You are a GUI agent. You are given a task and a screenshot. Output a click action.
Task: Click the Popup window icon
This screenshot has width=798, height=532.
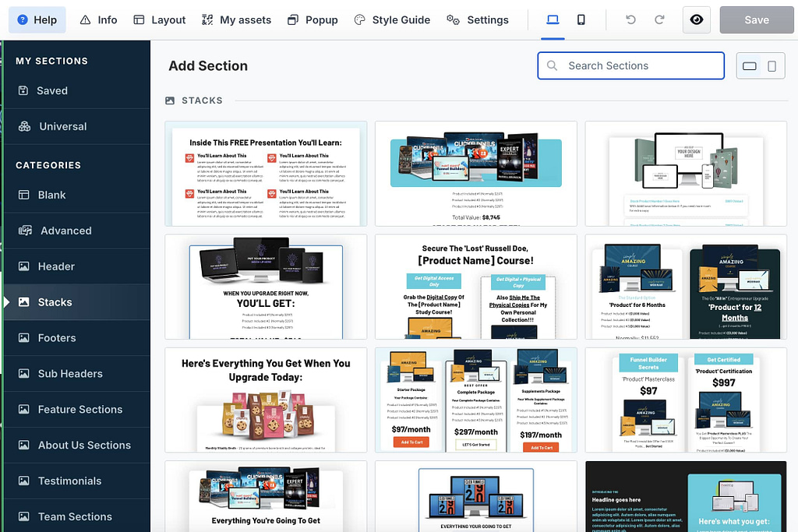[x=293, y=19]
